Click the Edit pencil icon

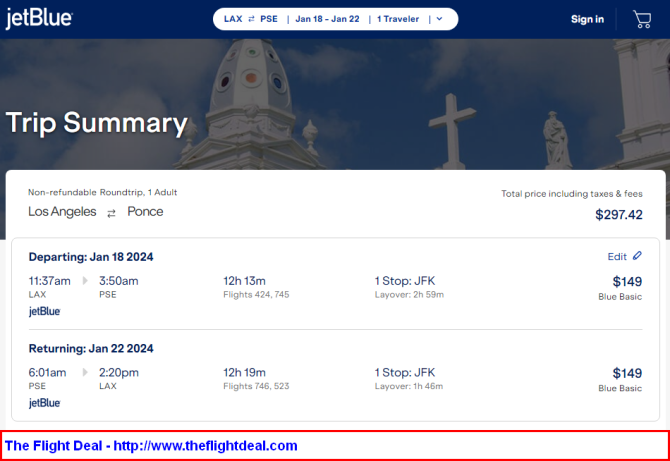pyautogui.click(x=637, y=255)
